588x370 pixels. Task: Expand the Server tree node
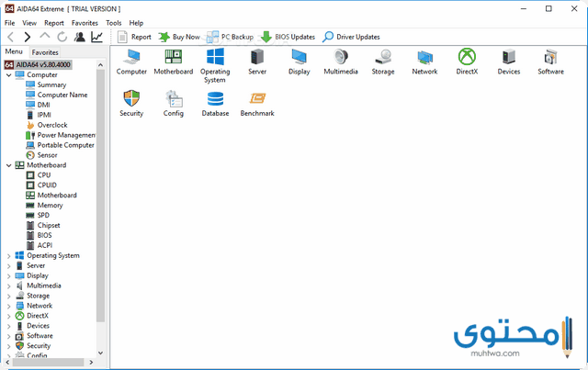click(8, 265)
